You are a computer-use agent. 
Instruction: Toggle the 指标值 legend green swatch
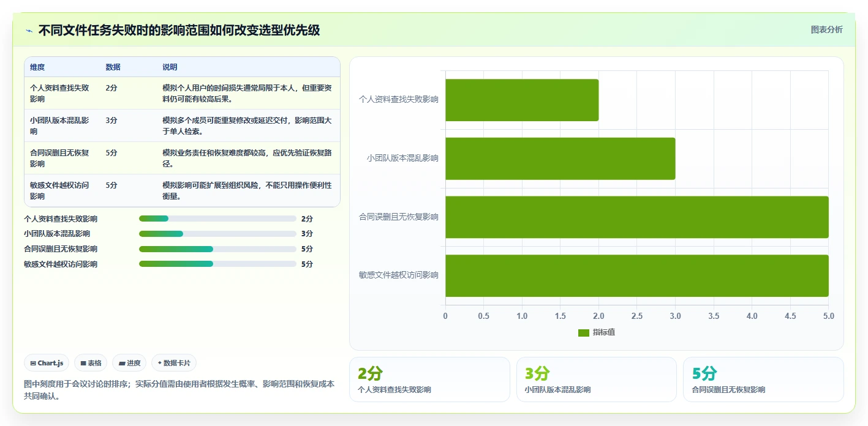[584, 332]
